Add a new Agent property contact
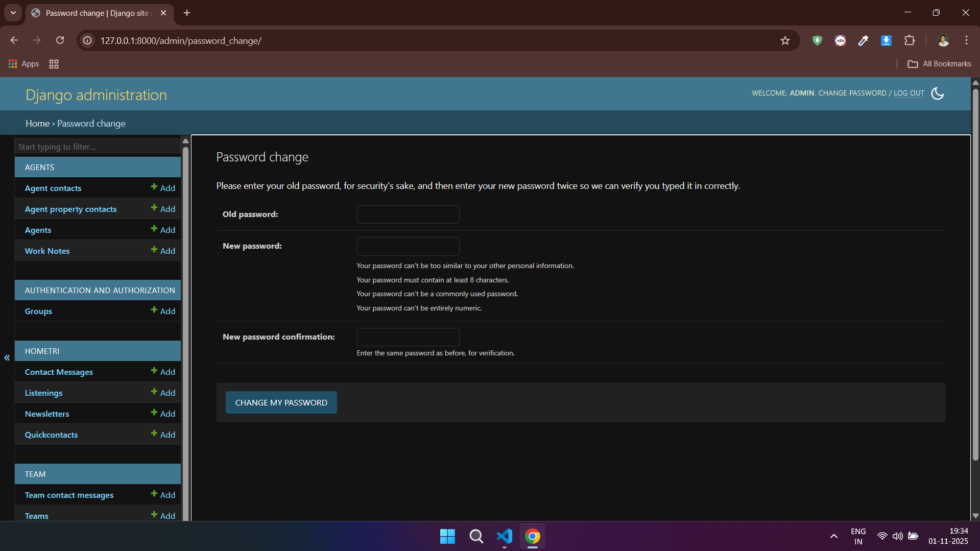The image size is (980, 551). tap(163, 209)
